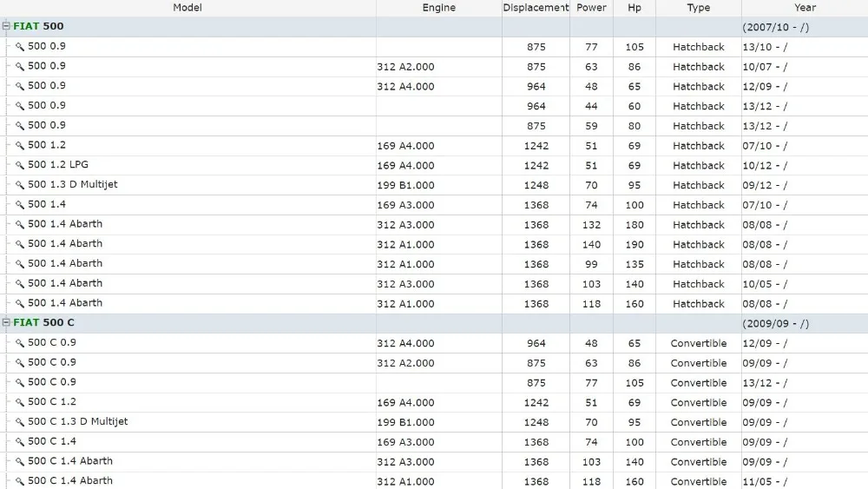
Task: Click power value 132
Action: click(591, 224)
